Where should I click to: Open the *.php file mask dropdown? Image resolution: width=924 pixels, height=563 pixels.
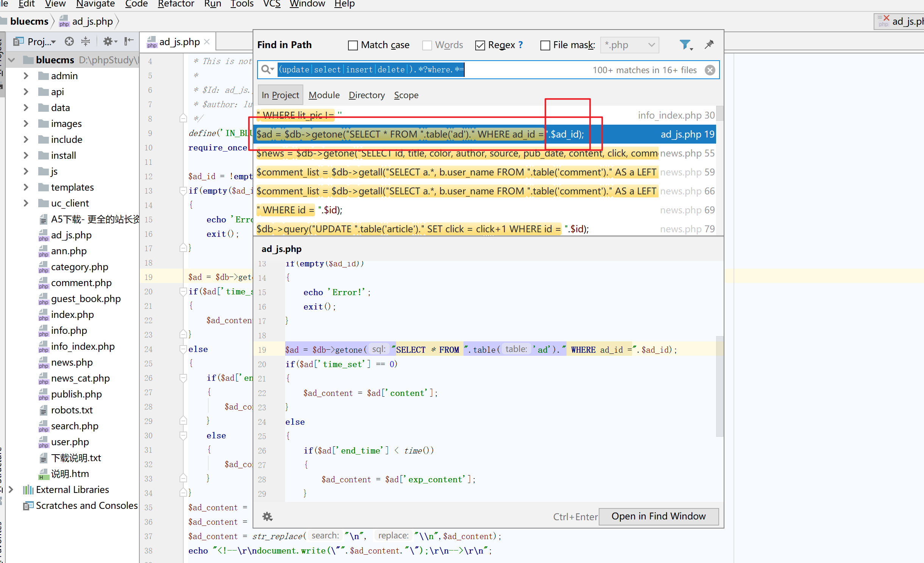(x=630, y=45)
